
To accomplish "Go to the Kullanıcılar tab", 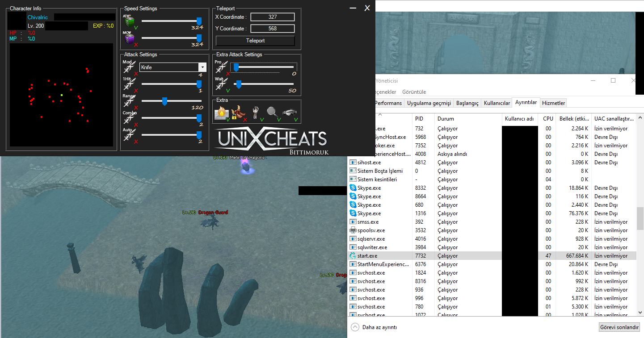I will pos(497,103).
